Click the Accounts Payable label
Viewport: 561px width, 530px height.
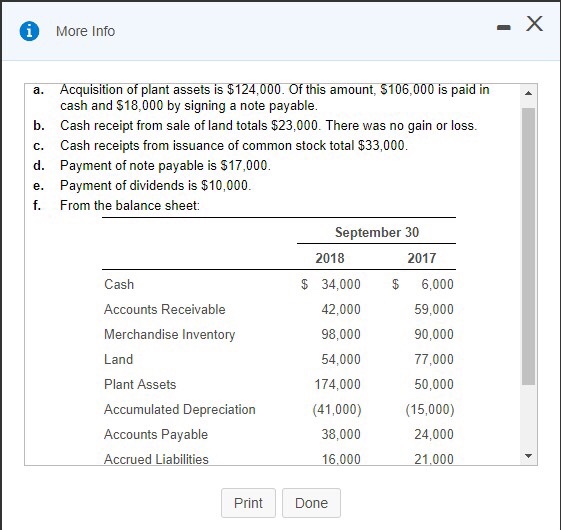(156, 434)
